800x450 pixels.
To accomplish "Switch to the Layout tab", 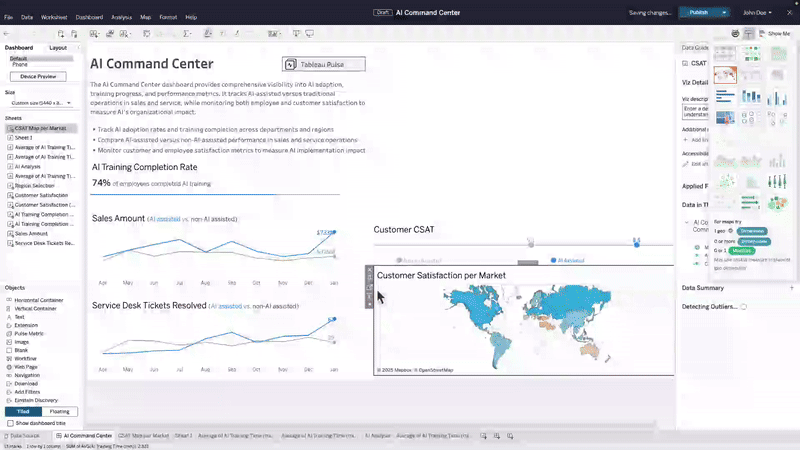I will (58, 47).
